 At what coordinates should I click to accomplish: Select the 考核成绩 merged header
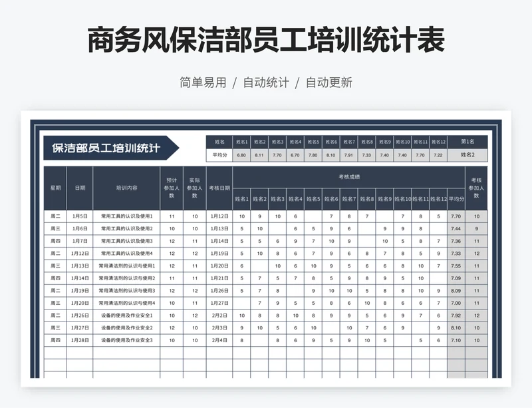point(349,177)
